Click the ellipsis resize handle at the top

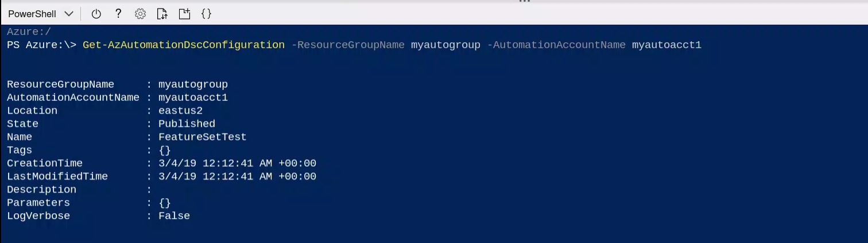point(524,2)
